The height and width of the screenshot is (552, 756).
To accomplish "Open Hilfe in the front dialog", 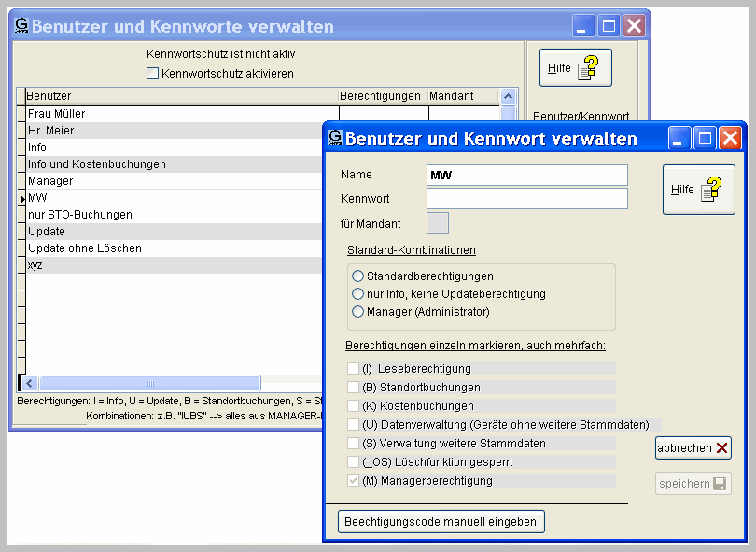I will (698, 190).
